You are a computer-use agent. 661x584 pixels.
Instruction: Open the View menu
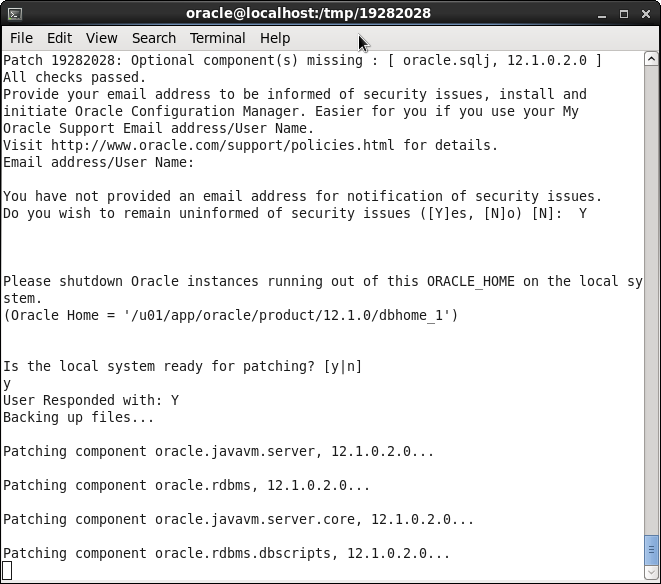click(x=102, y=38)
